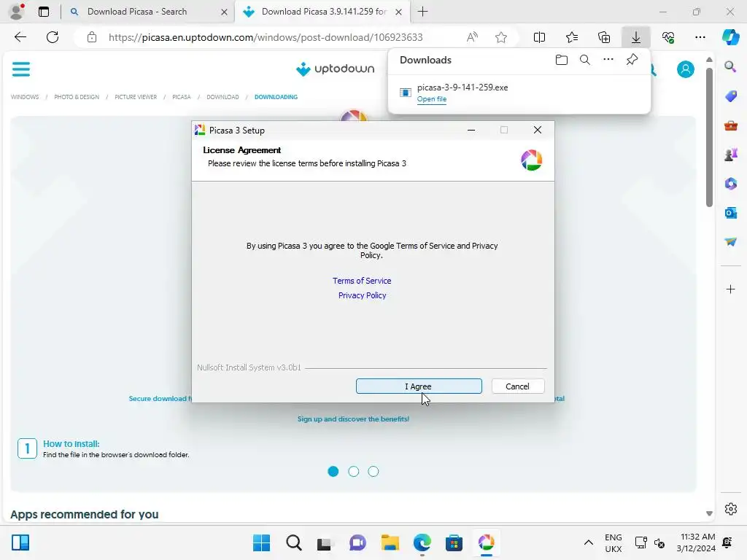Open taskbar Search
This screenshot has height=560, width=747.
point(293,542)
